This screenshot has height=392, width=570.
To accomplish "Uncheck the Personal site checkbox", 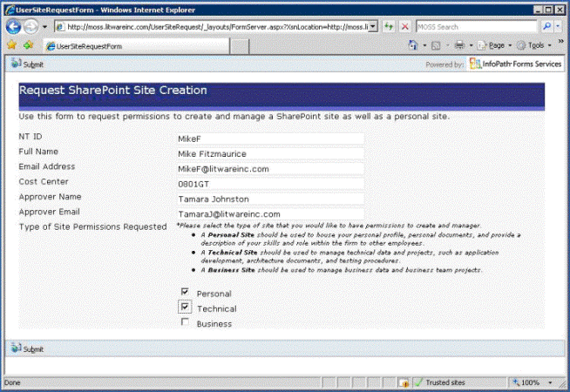I will tap(185, 292).
